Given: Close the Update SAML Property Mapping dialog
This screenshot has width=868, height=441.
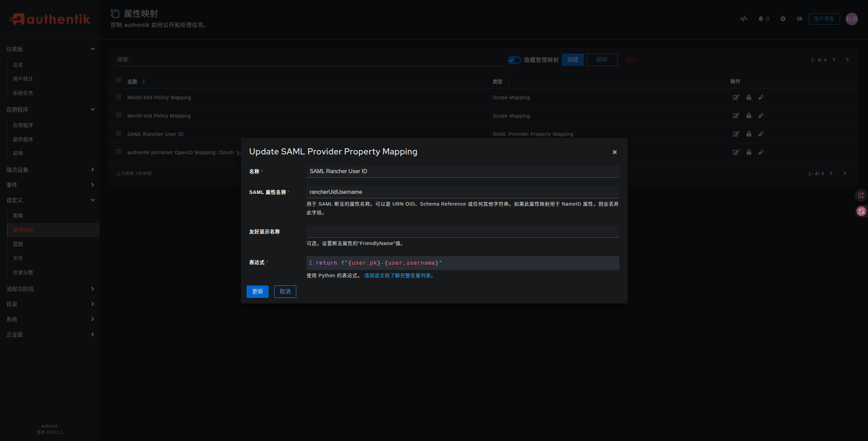Looking at the screenshot, I should pyautogui.click(x=615, y=152).
